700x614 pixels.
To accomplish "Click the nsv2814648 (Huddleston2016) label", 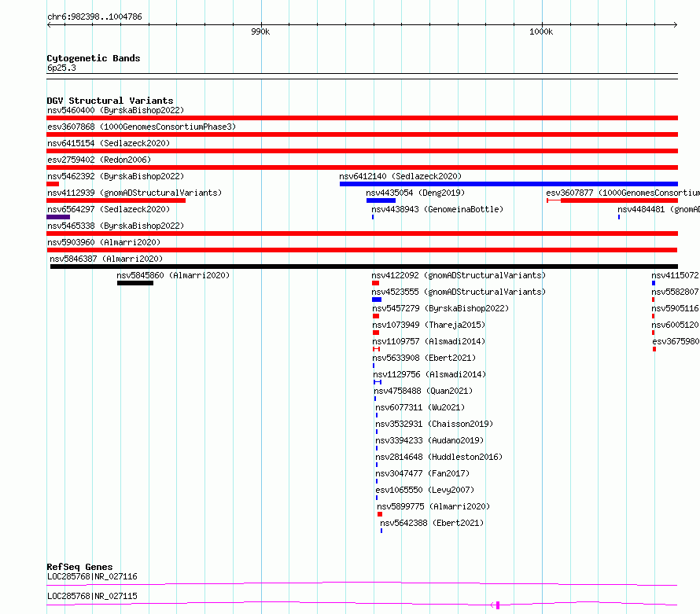I will click(439, 457).
